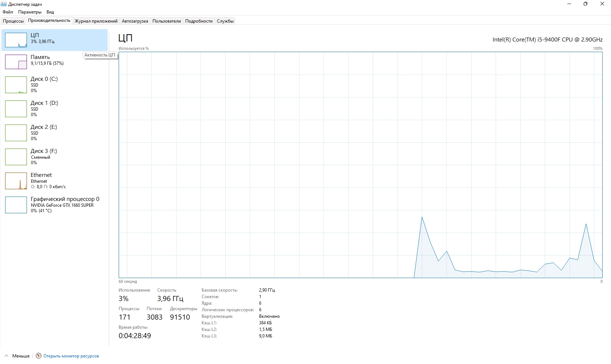The image size is (611, 364).
Task: Select Диск 2 (E:) graph icon
Action: (x=16, y=133)
